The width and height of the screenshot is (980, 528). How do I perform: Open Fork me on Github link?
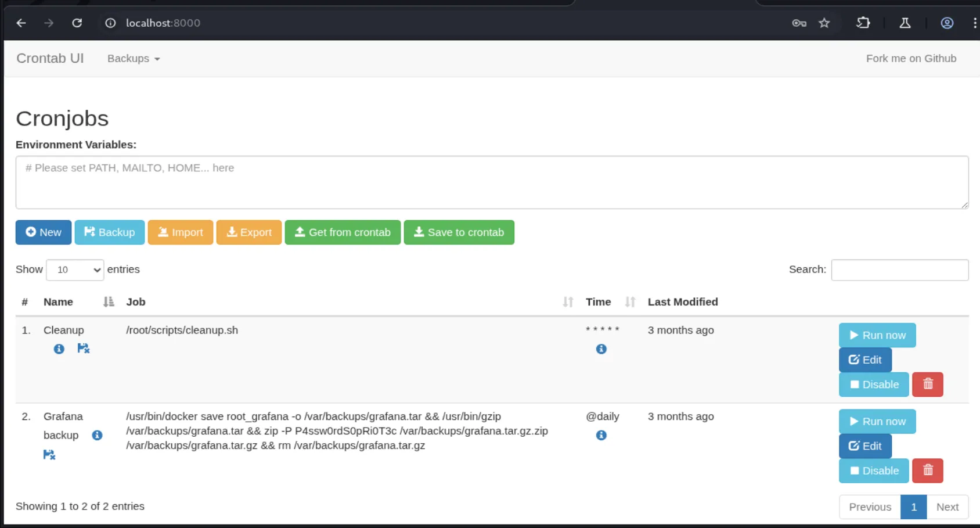point(910,59)
